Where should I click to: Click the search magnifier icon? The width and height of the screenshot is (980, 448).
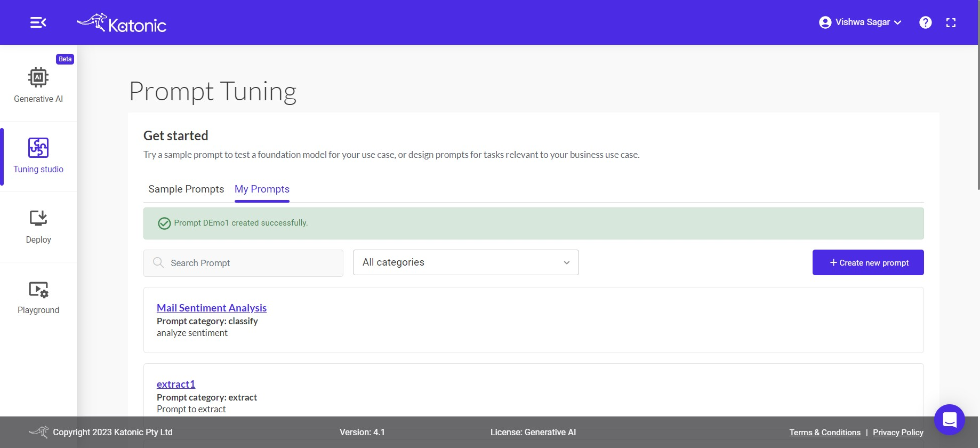click(158, 262)
